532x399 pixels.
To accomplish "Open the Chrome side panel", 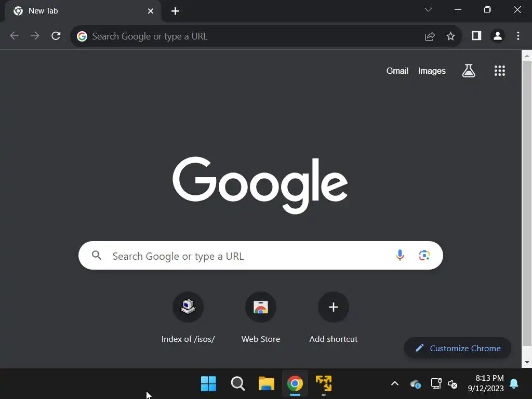I will coord(476,36).
